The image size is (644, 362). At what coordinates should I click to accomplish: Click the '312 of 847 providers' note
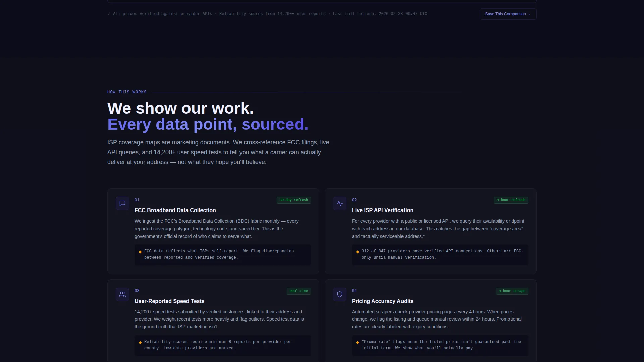440,254
